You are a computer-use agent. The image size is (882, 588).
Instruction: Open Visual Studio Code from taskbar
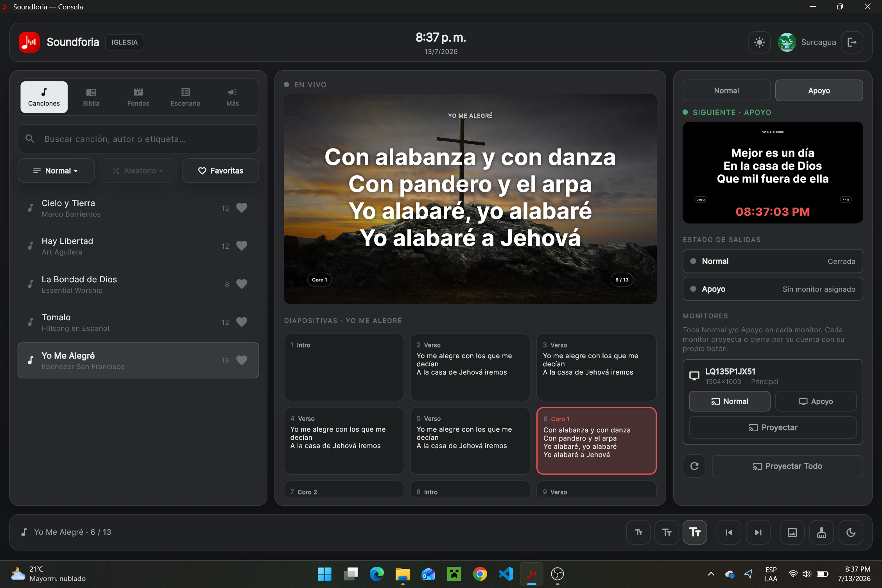click(x=506, y=574)
